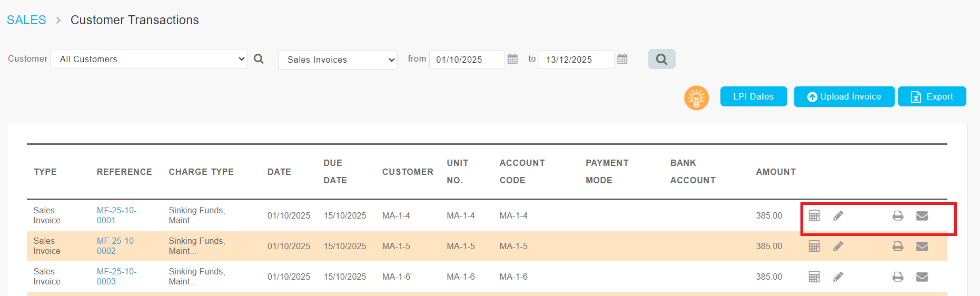Edit invoice MF-25-10-0001 with pencil icon
The image size is (980, 296).
(x=838, y=216)
